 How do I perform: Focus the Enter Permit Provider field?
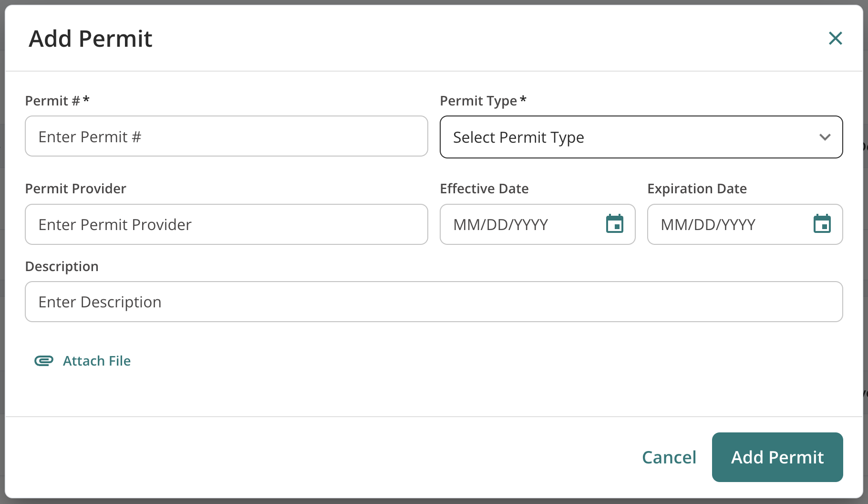click(x=227, y=224)
